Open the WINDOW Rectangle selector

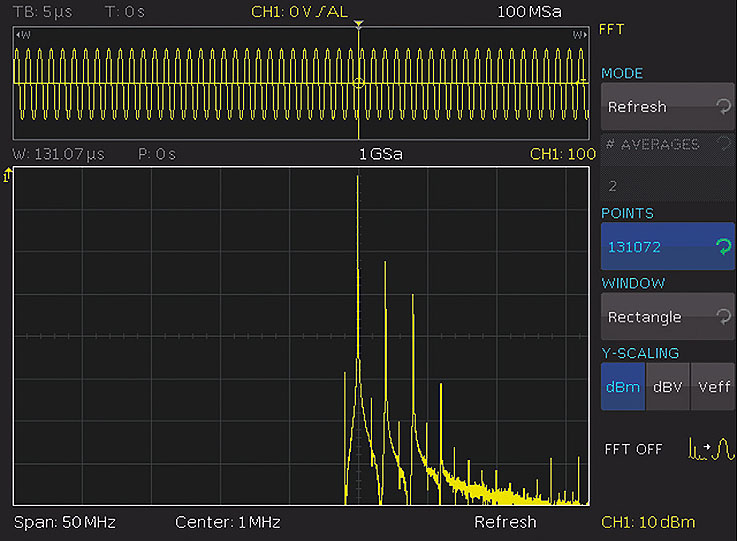[x=667, y=317]
